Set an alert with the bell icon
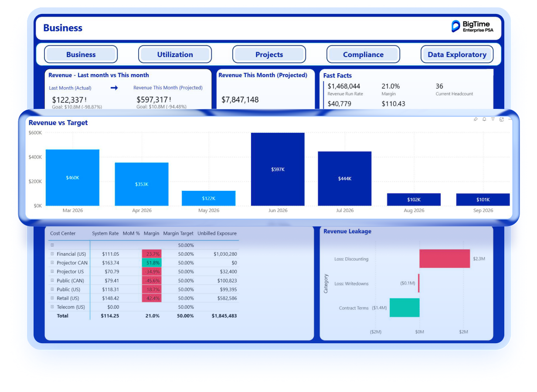Viewport: 537px width, 392px height. [x=484, y=119]
